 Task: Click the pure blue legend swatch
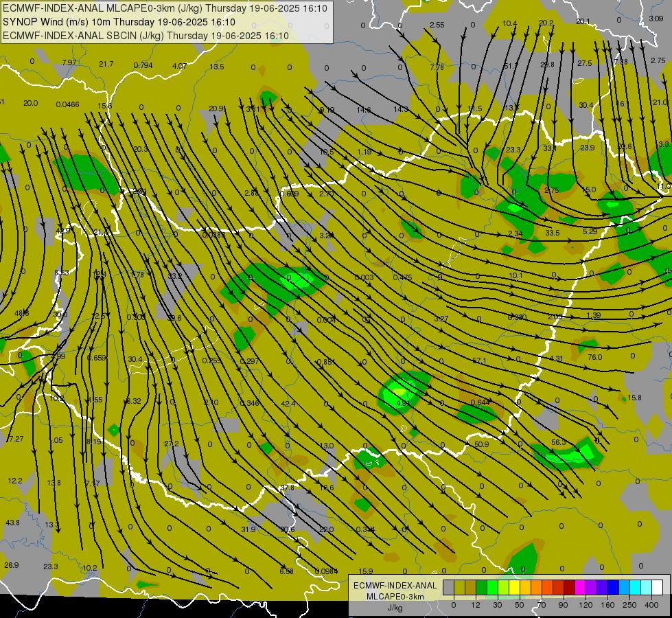(x=614, y=587)
